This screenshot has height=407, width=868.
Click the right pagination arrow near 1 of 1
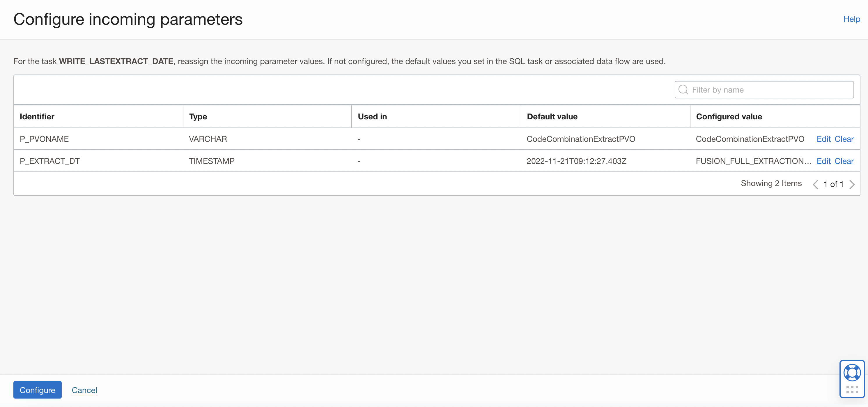[853, 184]
